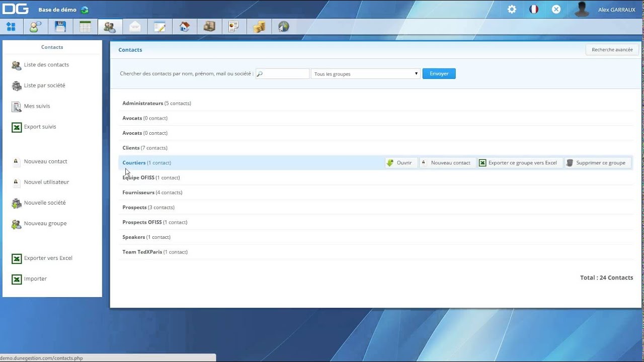Open the user chat bubble toolbar icon
This screenshot has height=362, width=644.
point(35,27)
